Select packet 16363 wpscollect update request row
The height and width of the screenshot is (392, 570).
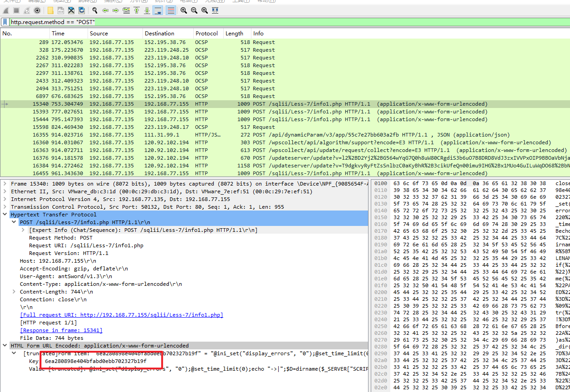coord(285,150)
